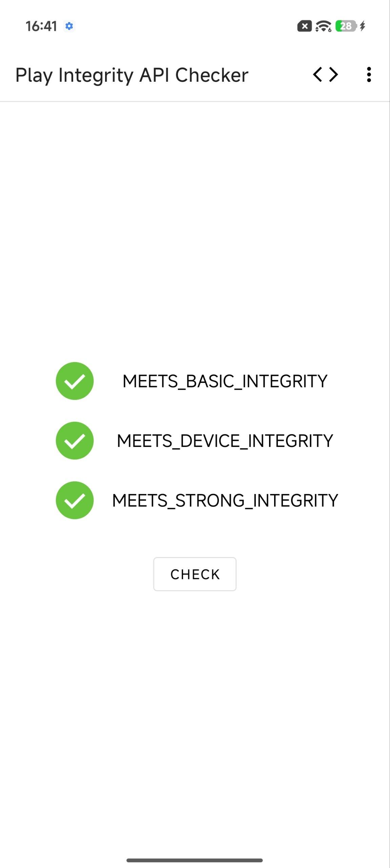Tap the green check beside MEETS_DEVICE_INTEGRITY
Image resolution: width=390 pixels, height=868 pixels.
click(75, 440)
